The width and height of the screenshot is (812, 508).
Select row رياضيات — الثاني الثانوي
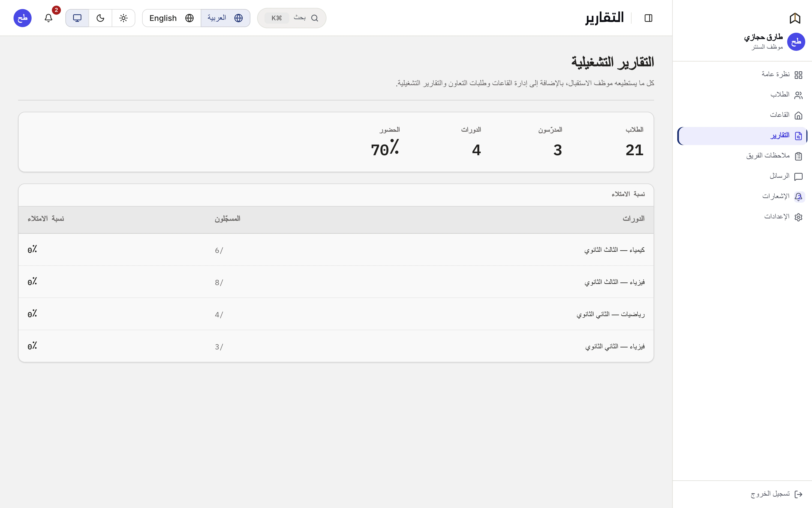pos(336,314)
